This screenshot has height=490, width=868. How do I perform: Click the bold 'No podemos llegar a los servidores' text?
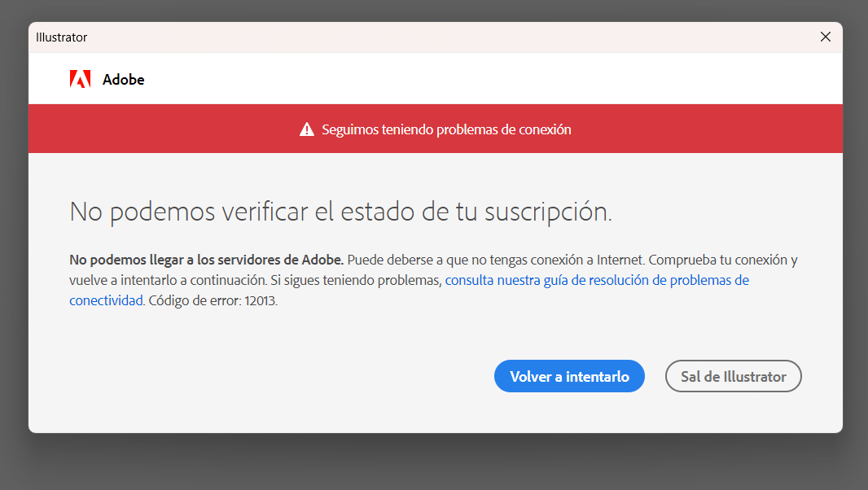(x=207, y=260)
